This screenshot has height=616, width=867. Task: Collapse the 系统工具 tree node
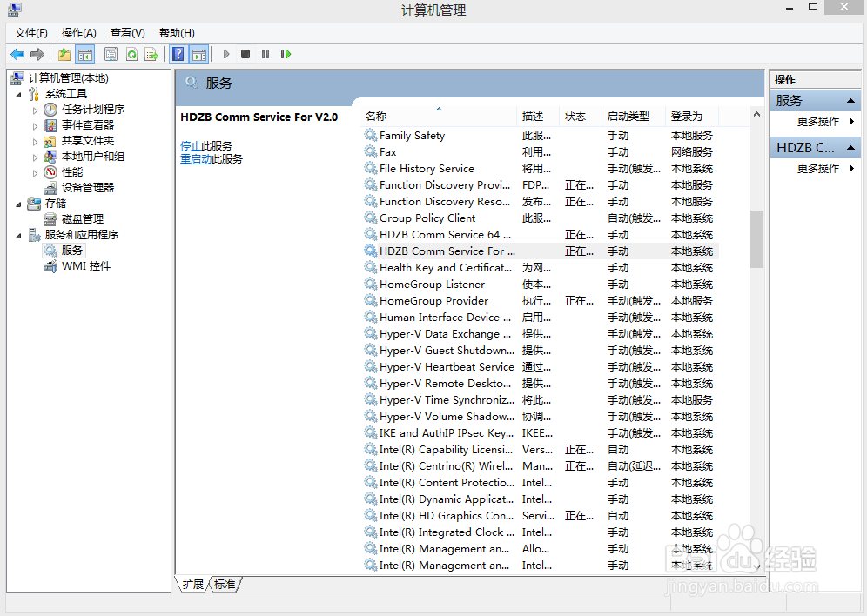19,95
